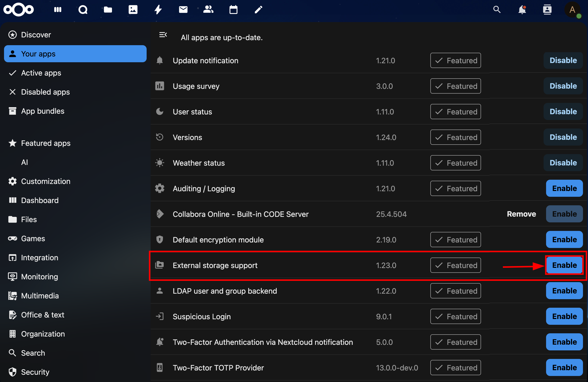Click the Update notification bell icon
Screen dimensions: 588x382
160,60
